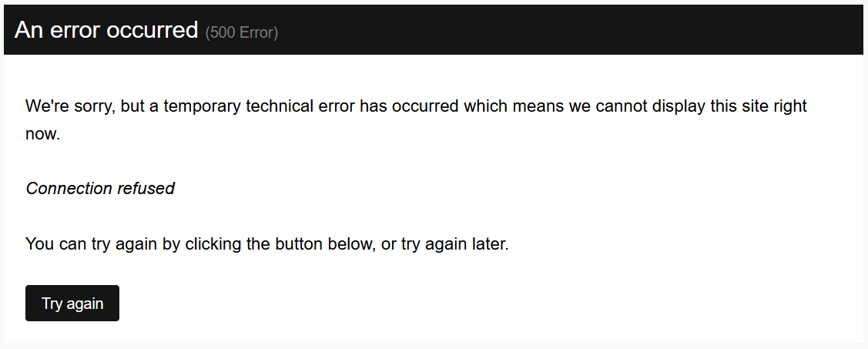The image size is (868, 349).
Task: Click the word 'occurred' in the header title
Action: click(x=152, y=30)
